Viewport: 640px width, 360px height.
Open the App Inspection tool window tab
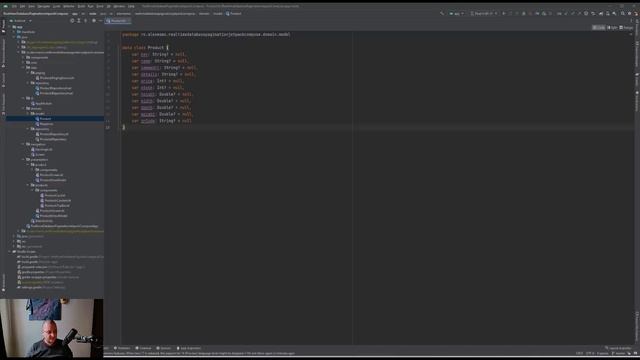point(189,348)
